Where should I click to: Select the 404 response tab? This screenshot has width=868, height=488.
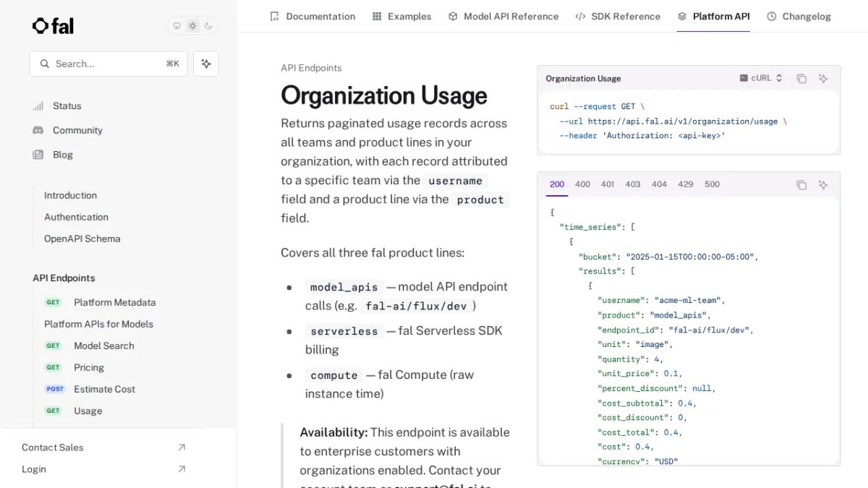[x=659, y=184]
